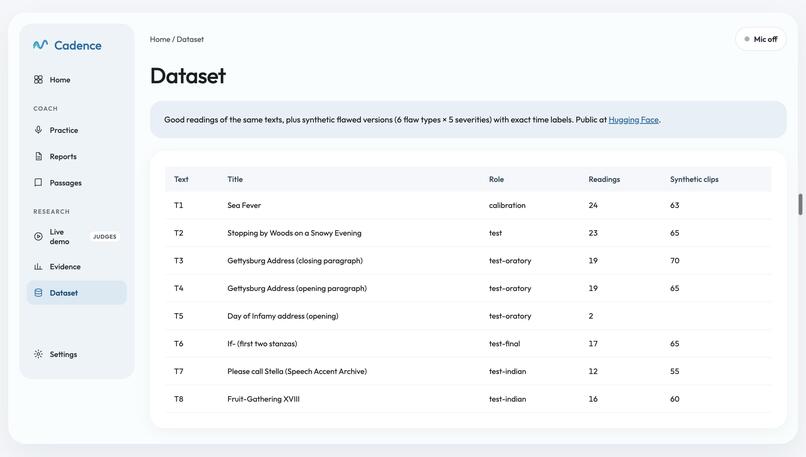
Task: Click the T3 text ID cell
Action: tap(178, 261)
